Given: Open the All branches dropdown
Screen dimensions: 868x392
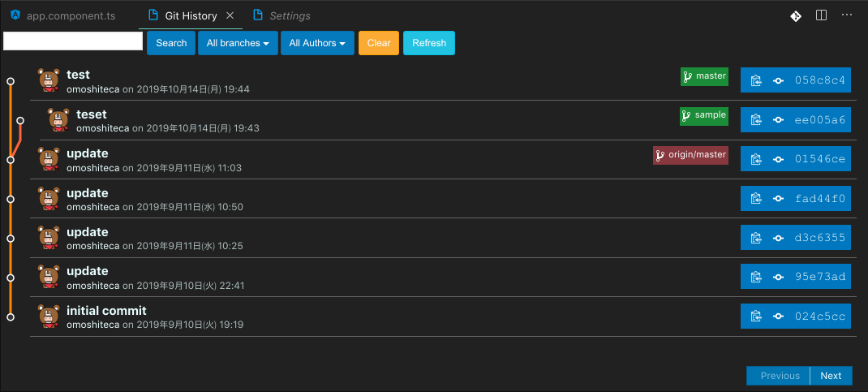Looking at the screenshot, I should [x=238, y=43].
